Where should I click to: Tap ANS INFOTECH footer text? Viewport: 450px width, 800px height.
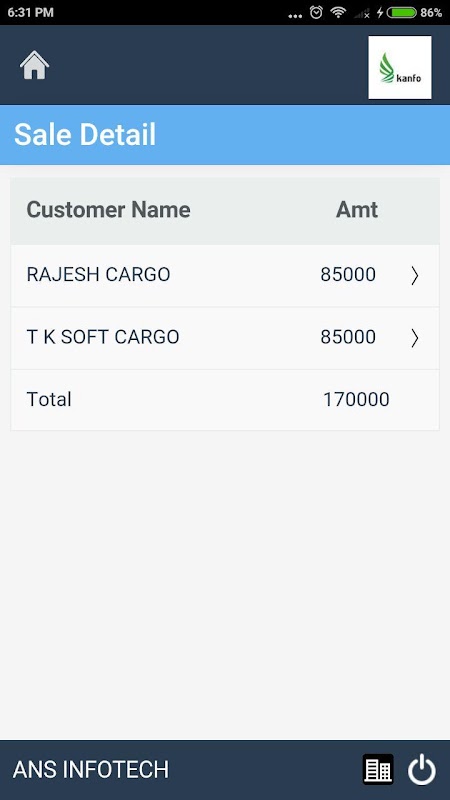91,769
